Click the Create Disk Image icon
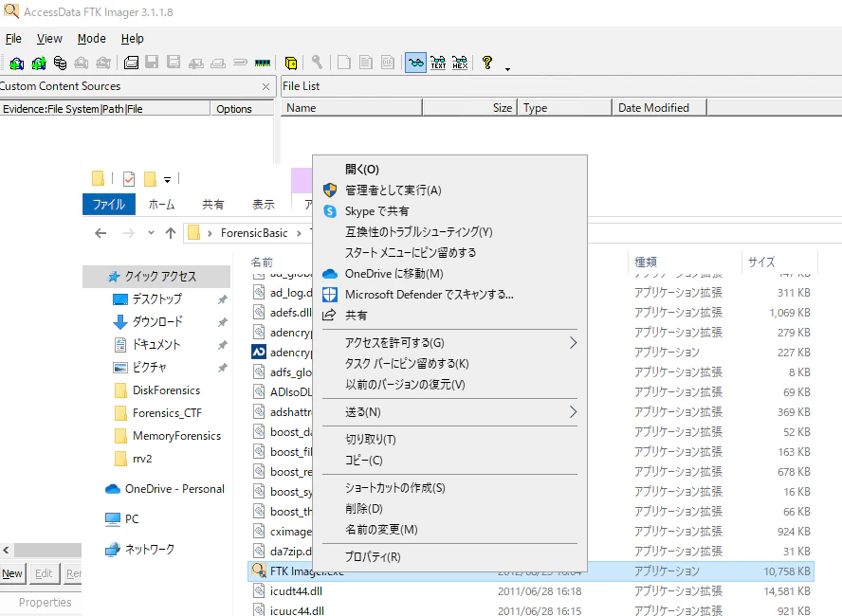 coord(131,63)
